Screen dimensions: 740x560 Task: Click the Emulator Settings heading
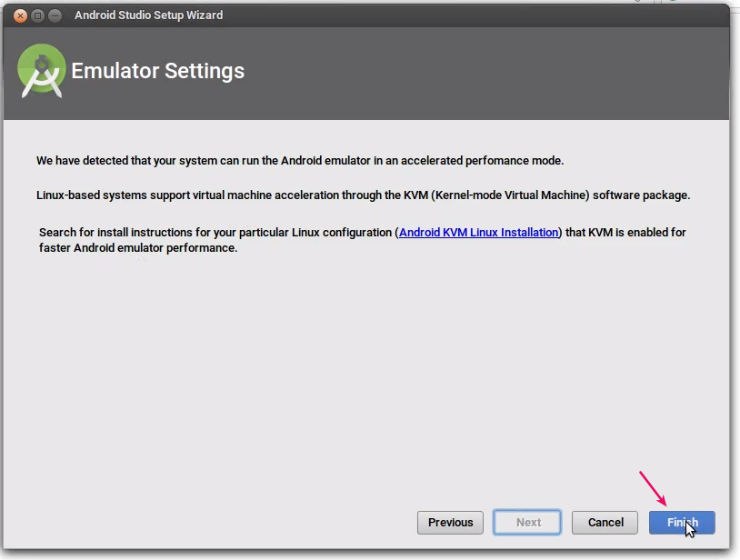tap(157, 71)
